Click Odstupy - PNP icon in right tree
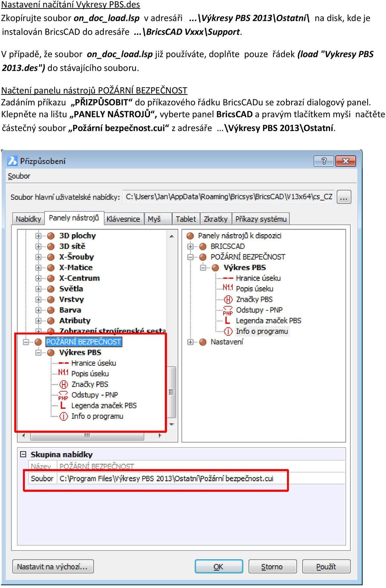 pyautogui.click(x=228, y=310)
